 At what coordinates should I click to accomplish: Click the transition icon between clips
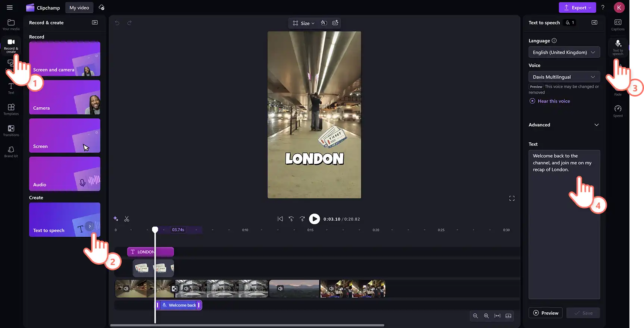click(174, 288)
